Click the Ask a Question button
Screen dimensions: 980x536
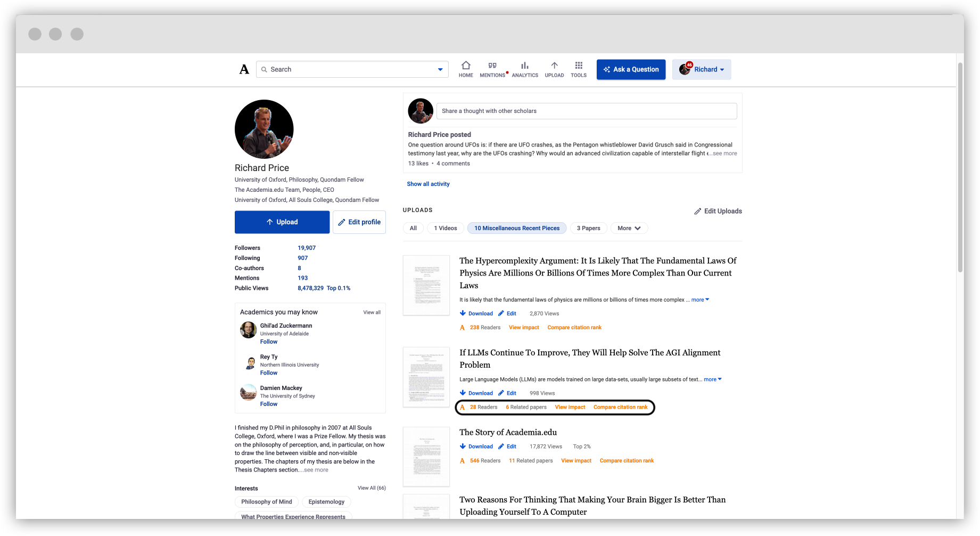click(x=631, y=70)
